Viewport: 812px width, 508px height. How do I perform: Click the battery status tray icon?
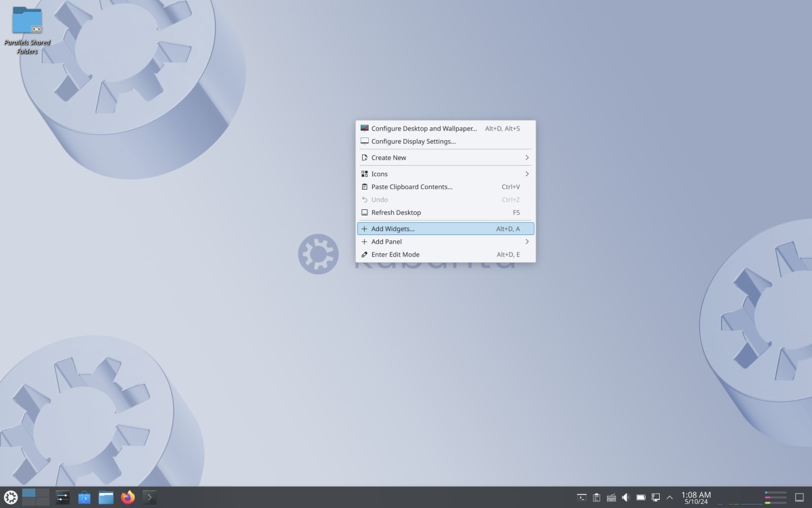641,498
